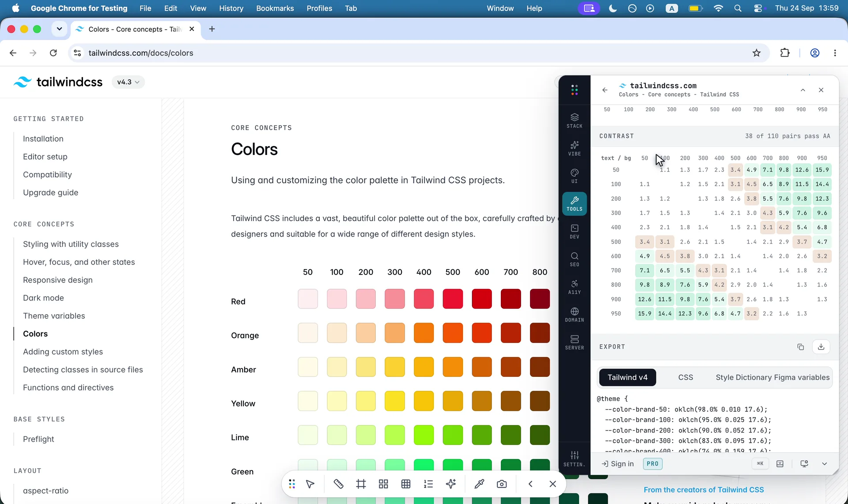Activate the eyedropper color picker tool
This screenshot has width=848, height=504.
pos(479,484)
